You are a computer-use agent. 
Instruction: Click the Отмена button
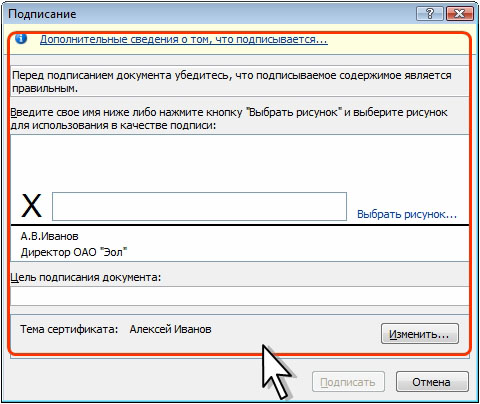tap(432, 382)
